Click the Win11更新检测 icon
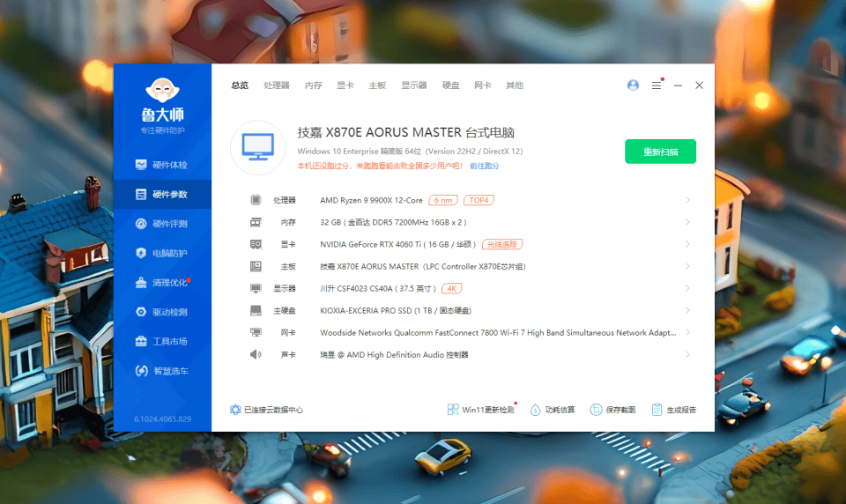The height and width of the screenshot is (504, 846). point(453,410)
